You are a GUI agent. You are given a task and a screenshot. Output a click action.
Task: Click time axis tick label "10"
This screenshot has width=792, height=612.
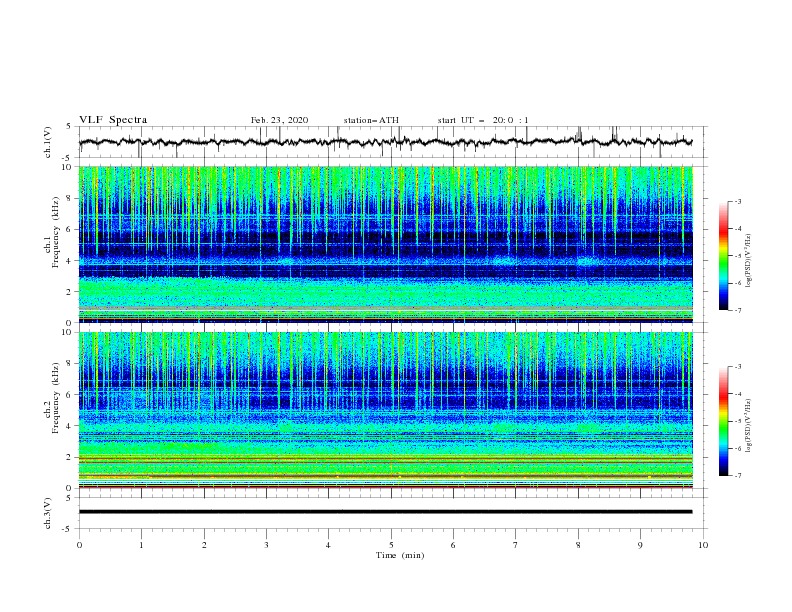coord(703,545)
